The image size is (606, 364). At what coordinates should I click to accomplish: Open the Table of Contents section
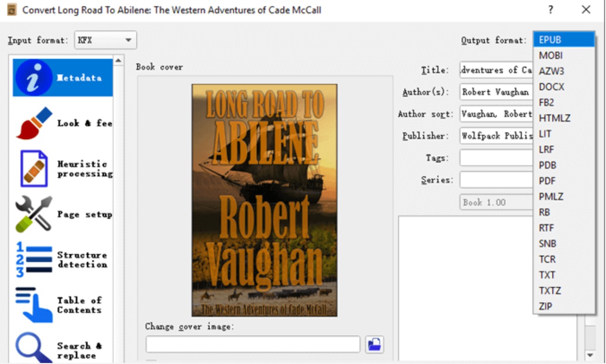[62, 304]
